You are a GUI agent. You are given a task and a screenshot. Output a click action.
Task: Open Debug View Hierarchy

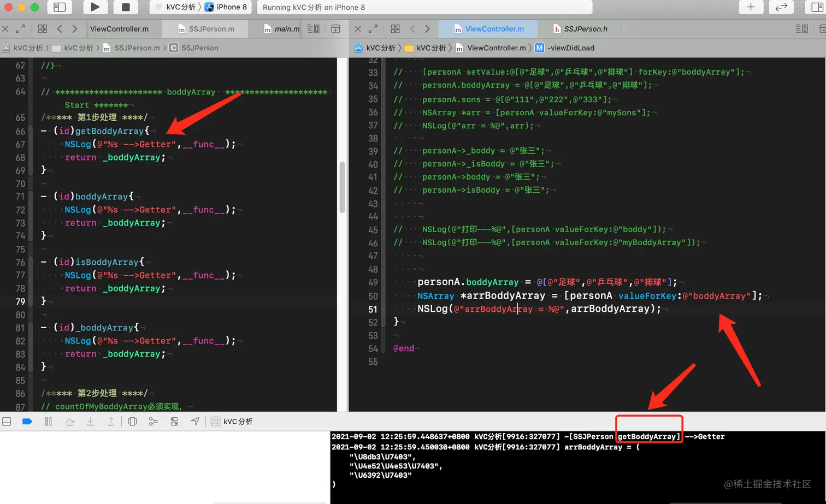(x=132, y=422)
